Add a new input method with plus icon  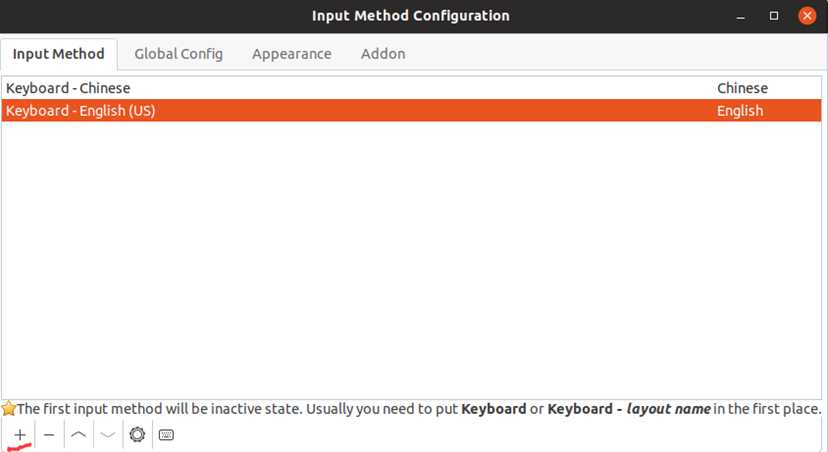point(20,435)
